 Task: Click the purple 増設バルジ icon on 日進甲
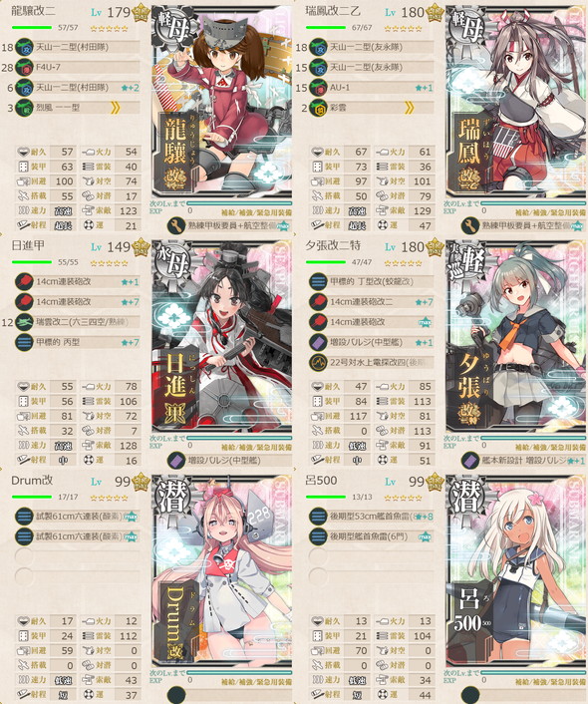176,461
